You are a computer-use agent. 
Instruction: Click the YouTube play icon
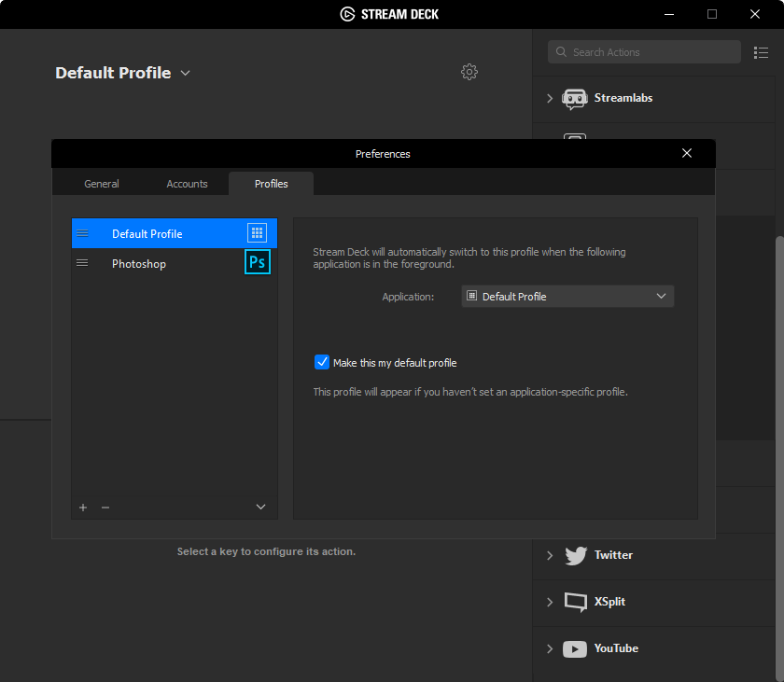575,648
